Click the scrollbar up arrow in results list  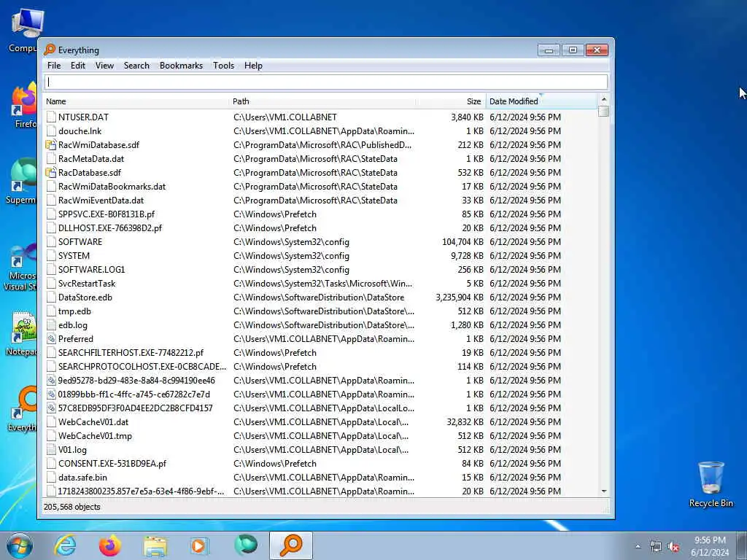pos(603,99)
